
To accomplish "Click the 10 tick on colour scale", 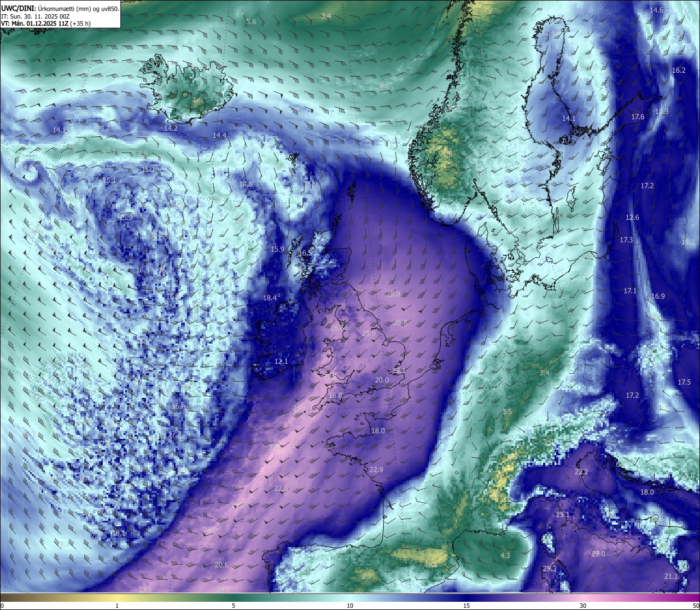I will (x=350, y=606).
